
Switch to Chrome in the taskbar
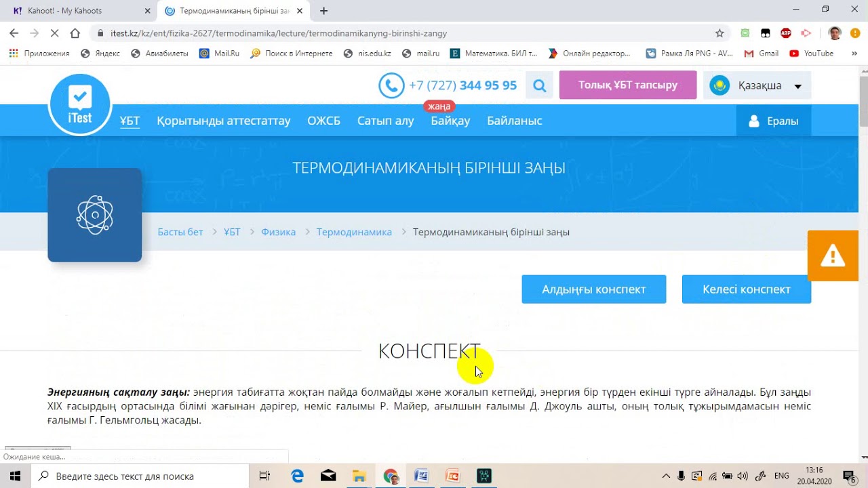[x=391, y=476]
